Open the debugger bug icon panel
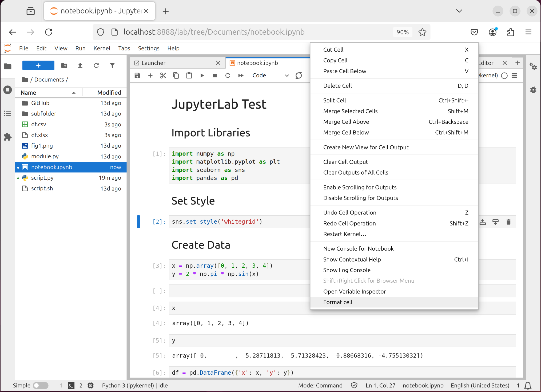541x392 pixels. point(533,90)
